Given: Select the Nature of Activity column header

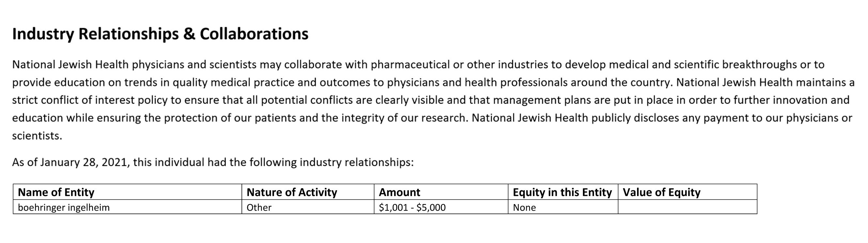Looking at the screenshot, I should pos(308,192).
